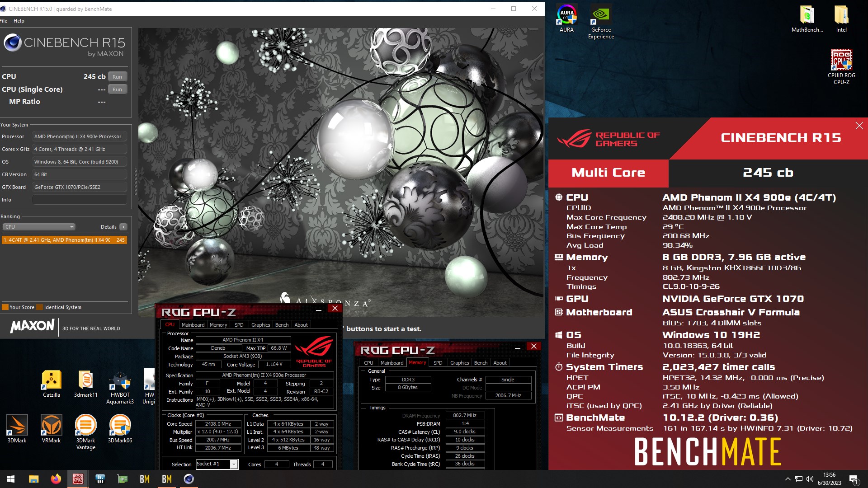Click the Multi Core label in BenchMate panel
This screenshot has width=868, height=488.
click(x=608, y=173)
